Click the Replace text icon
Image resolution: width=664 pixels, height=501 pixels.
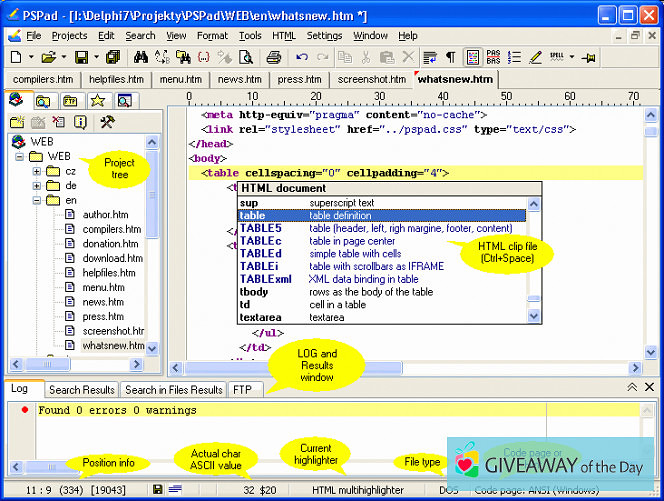tap(162, 57)
